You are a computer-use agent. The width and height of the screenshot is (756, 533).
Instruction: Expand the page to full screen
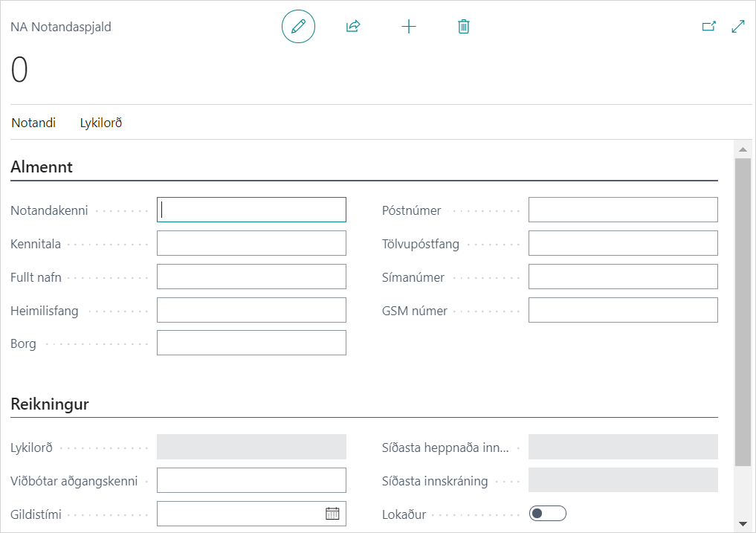pyautogui.click(x=738, y=27)
